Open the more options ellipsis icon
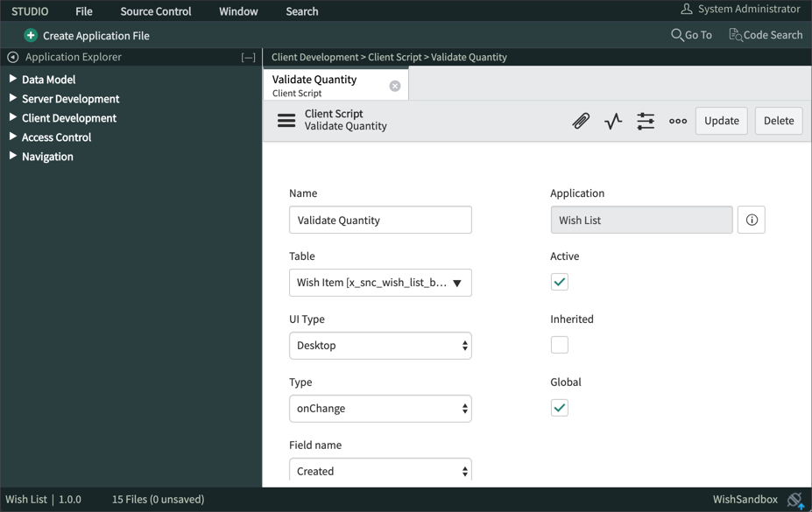 [678, 121]
